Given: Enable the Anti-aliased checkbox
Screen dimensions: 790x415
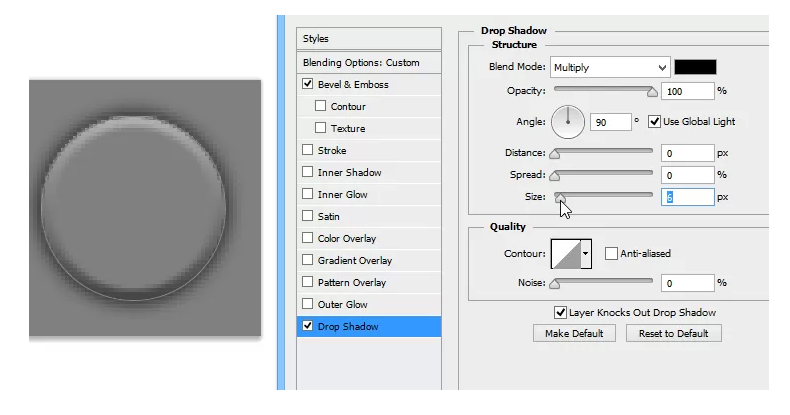Looking at the screenshot, I should click(x=612, y=254).
